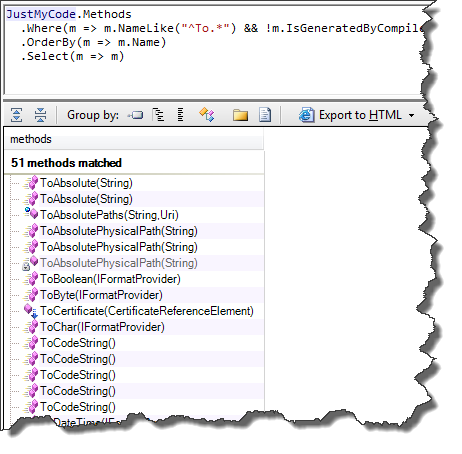
Task: Click the "^To.*" regex string in query
Action: click(x=205, y=28)
